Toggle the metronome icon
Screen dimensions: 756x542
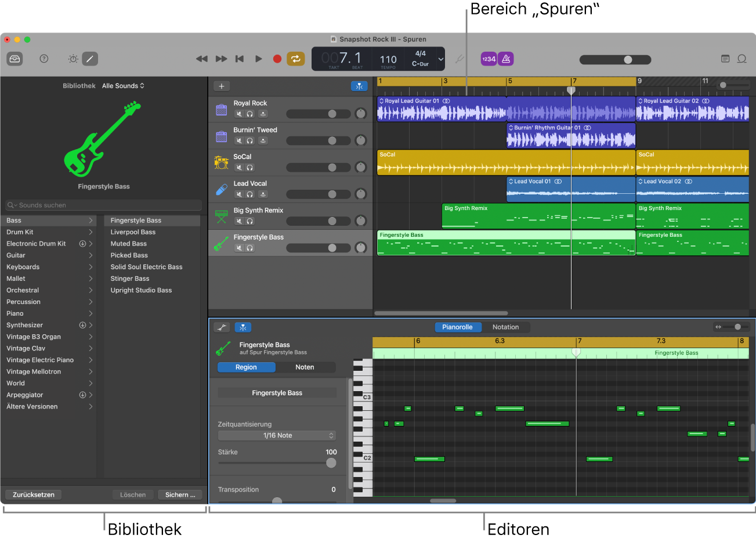[504, 59]
